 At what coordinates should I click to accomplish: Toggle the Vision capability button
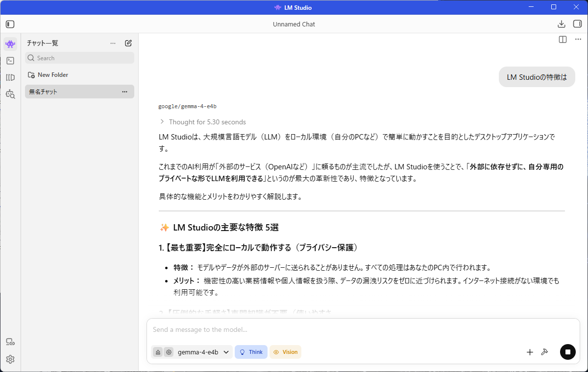(x=285, y=352)
